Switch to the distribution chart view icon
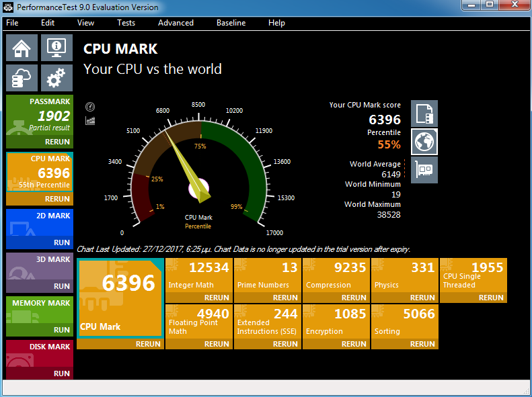This screenshot has height=397, width=532. (x=90, y=120)
